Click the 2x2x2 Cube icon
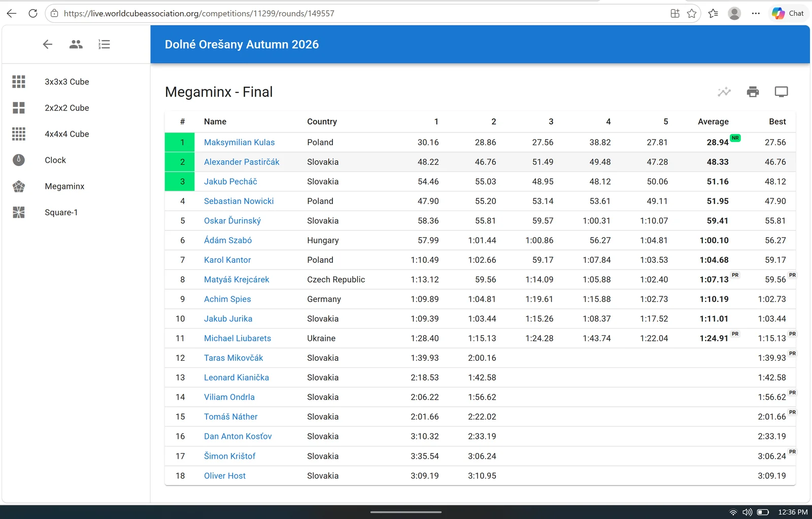The height and width of the screenshot is (519, 812). (19, 108)
